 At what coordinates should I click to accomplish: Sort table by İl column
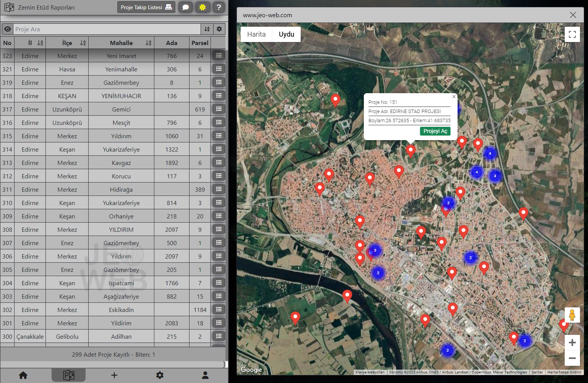40,43
